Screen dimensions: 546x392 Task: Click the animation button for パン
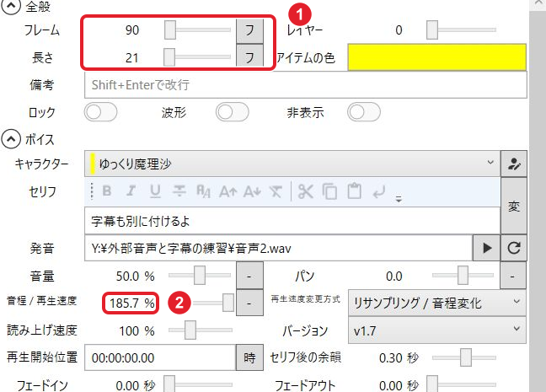[x=513, y=276]
